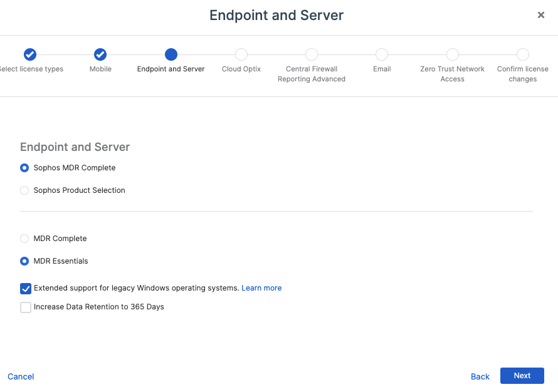Click the Email step circle
558x392 pixels.
(382, 54)
